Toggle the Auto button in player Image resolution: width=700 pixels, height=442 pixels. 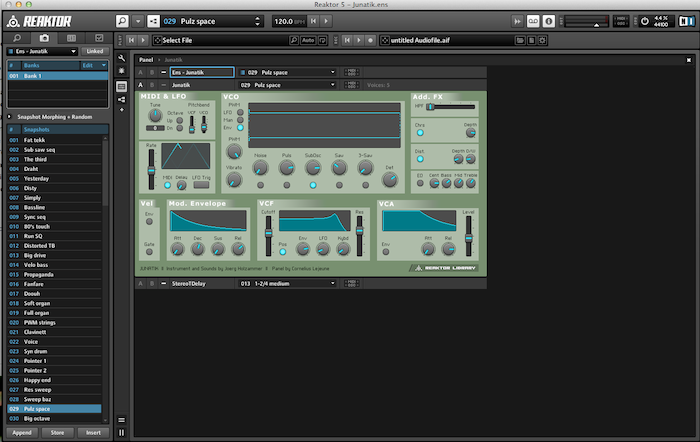308,40
